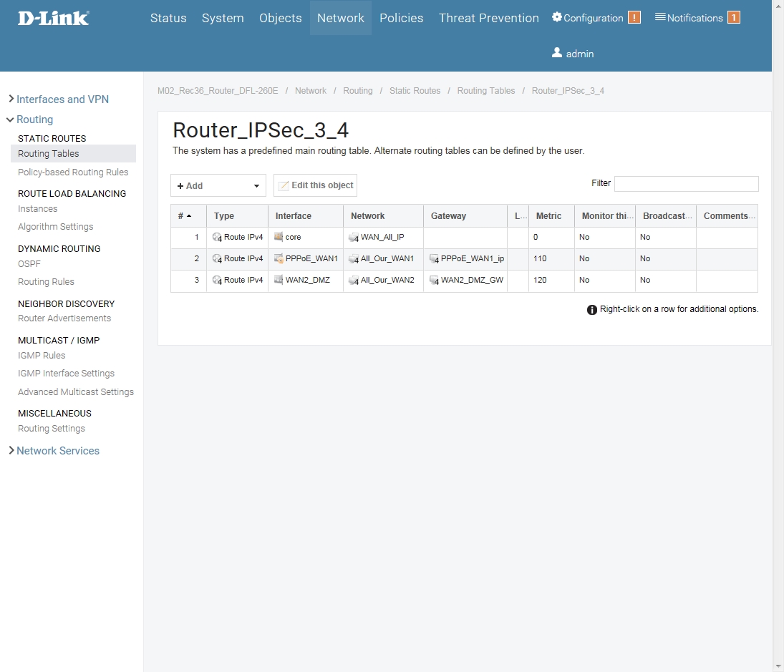
Task: Open the orange Configuration alert badge
Action: 634,17
